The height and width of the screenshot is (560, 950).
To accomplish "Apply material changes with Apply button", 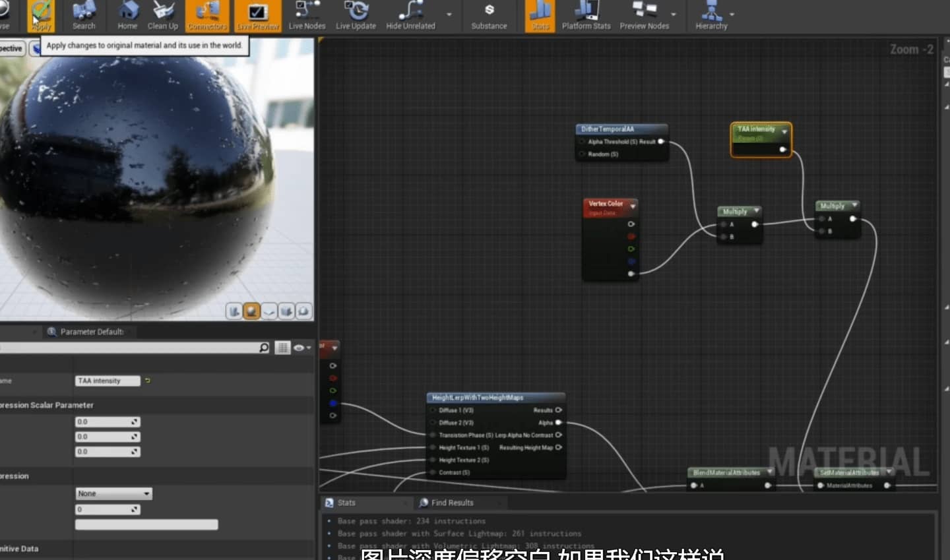I will click(x=41, y=16).
